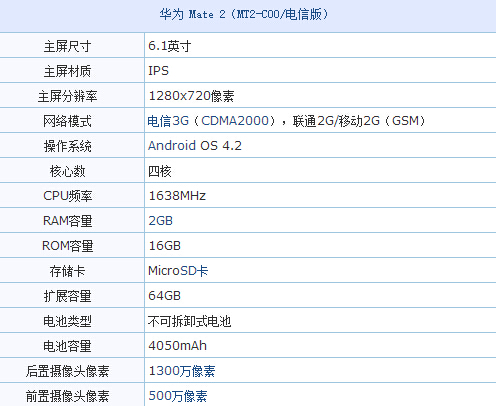Viewport: 496px width, 406px height.
Task: Click the 16GB ROM capacity value
Action: pyautogui.click(x=164, y=246)
